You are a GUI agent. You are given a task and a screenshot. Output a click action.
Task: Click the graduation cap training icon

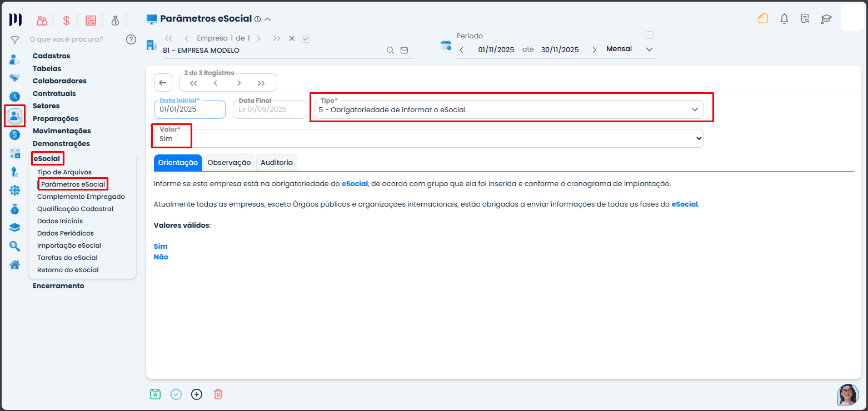tap(826, 19)
